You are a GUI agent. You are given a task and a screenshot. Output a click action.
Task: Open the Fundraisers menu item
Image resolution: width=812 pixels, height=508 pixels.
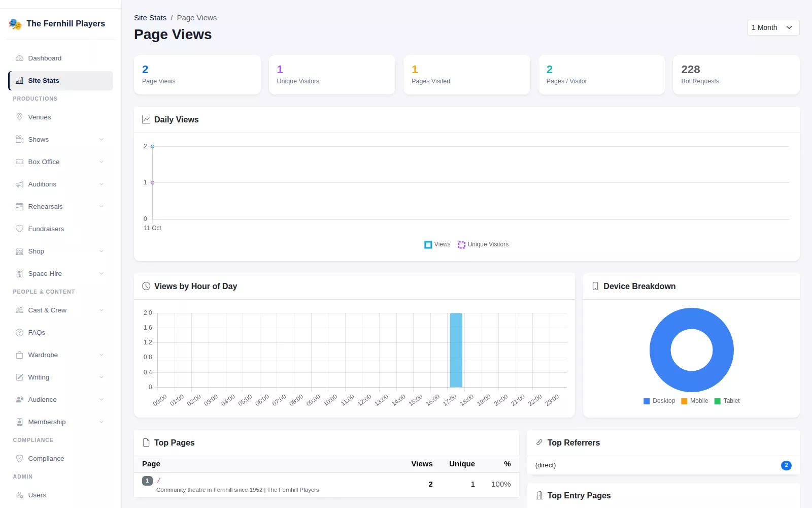coord(61,229)
